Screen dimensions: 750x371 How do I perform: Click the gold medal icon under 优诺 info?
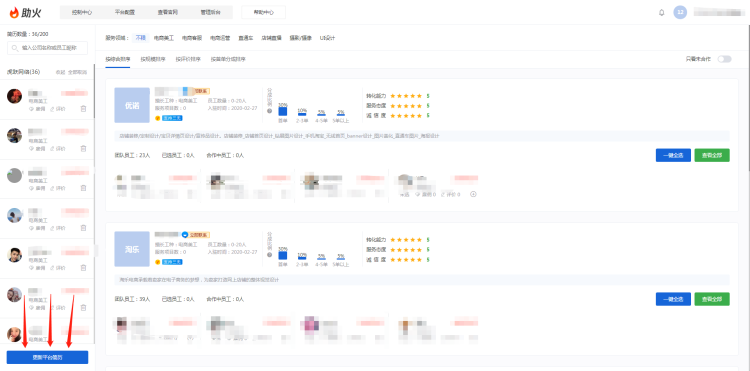click(157, 118)
